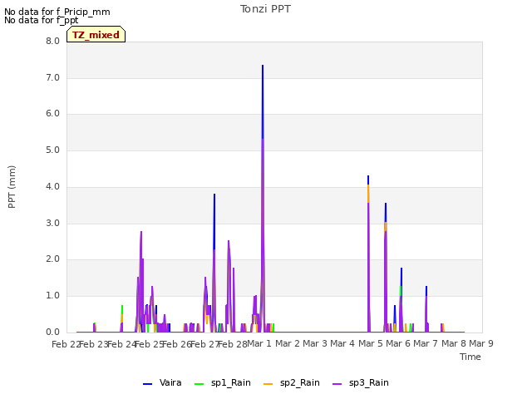Click the purple sp3_Rain legend swatch
Screen dimensions: 532x399
337,384
